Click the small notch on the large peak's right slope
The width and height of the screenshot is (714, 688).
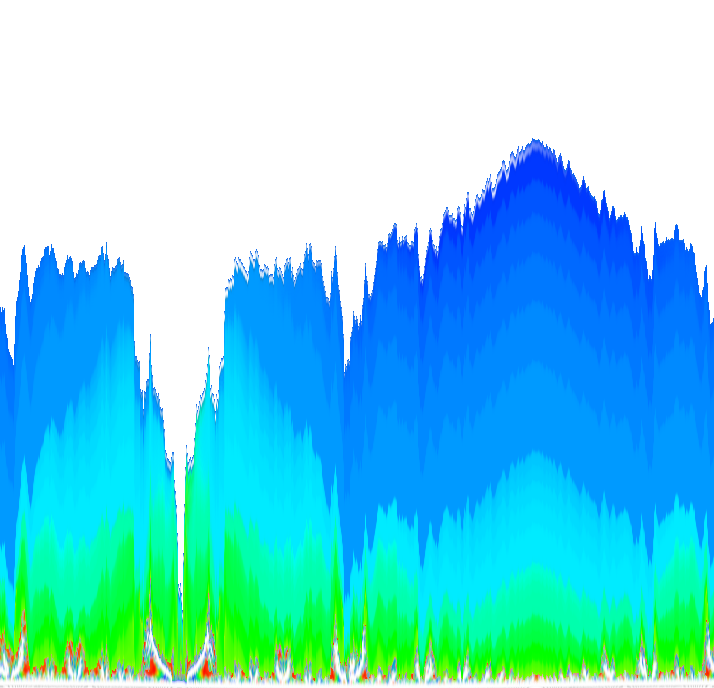click(x=649, y=270)
